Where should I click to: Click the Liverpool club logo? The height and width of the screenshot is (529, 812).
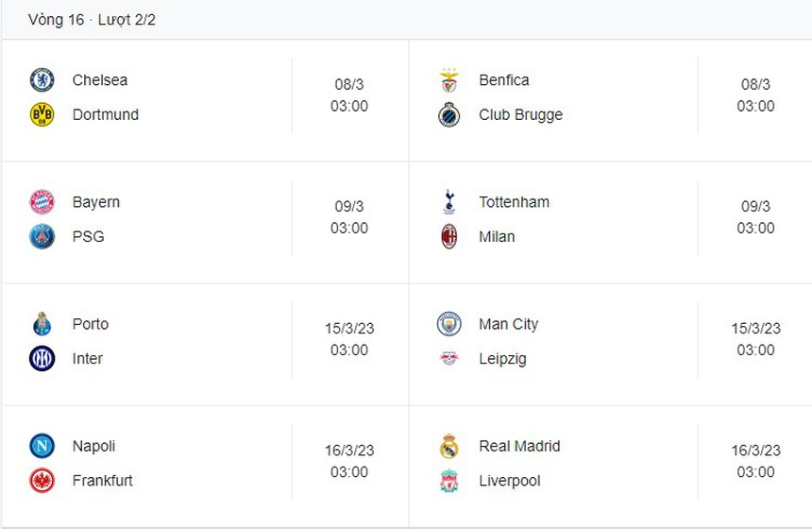(448, 481)
